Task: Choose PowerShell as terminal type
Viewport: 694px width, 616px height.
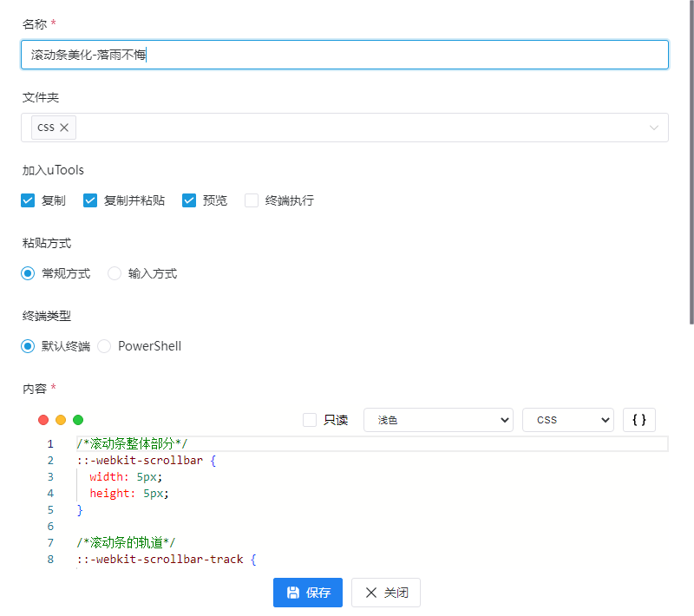Action: (x=104, y=346)
